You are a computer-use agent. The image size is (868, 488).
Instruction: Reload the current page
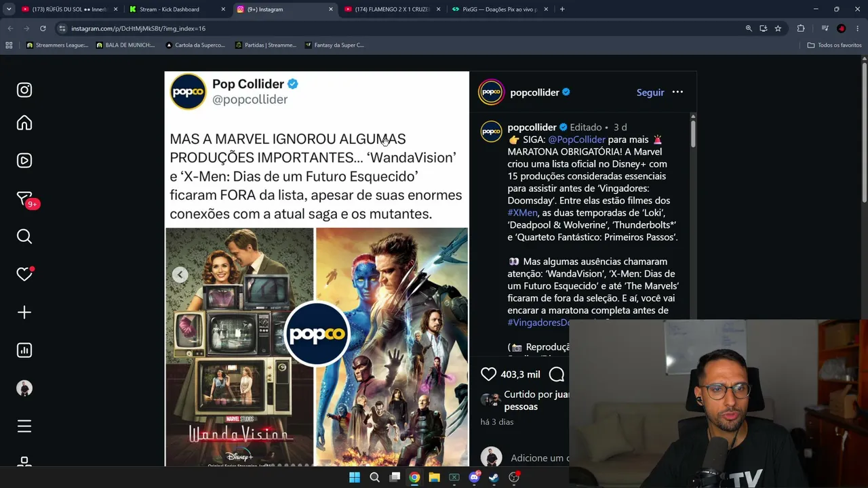43,28
